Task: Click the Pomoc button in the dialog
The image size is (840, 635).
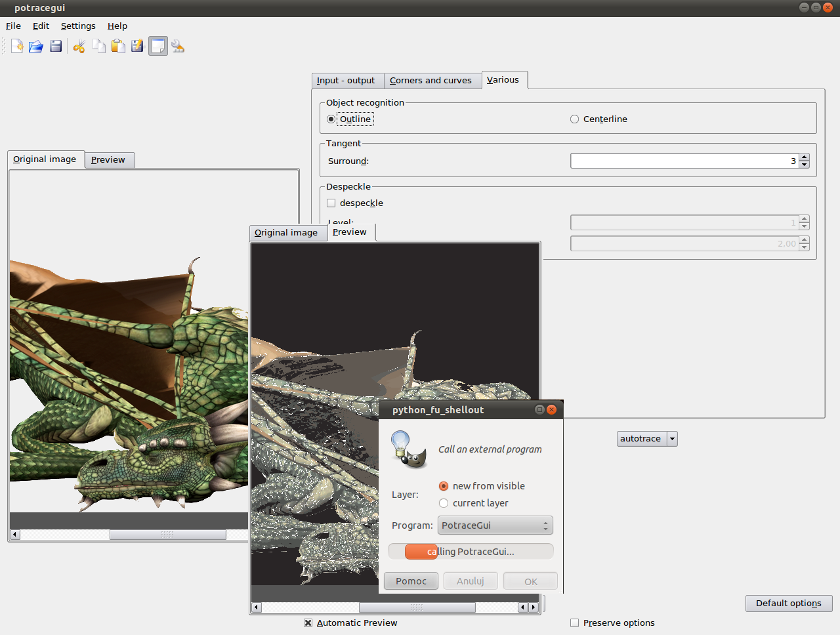Action: coord(411,581)
